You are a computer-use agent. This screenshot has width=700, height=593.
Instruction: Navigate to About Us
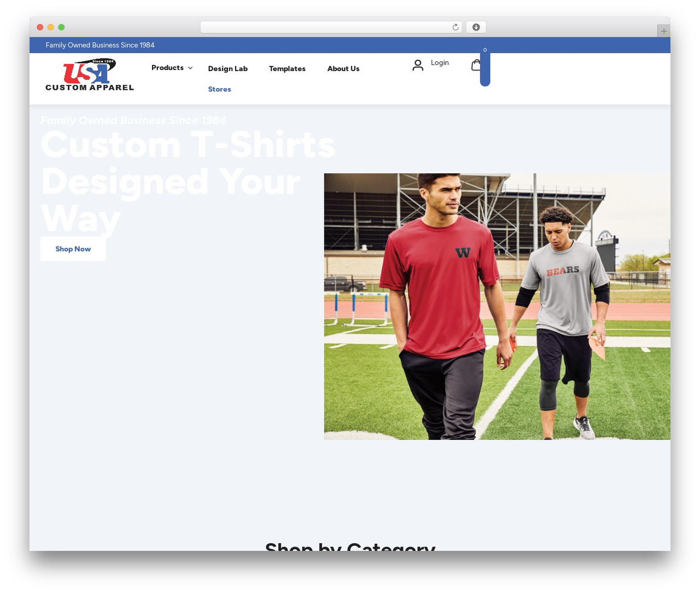click(x=343, y=69)
